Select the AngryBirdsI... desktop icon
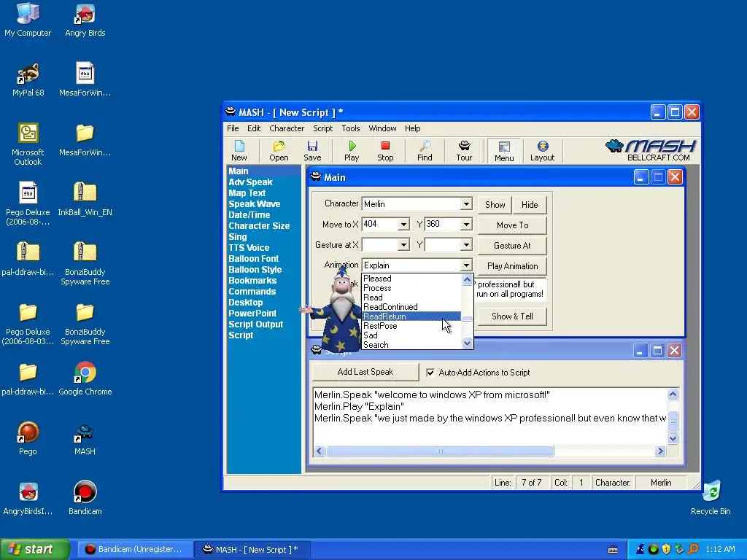The image size is (747, 560). pyautogui.click(x=28, y=497)
